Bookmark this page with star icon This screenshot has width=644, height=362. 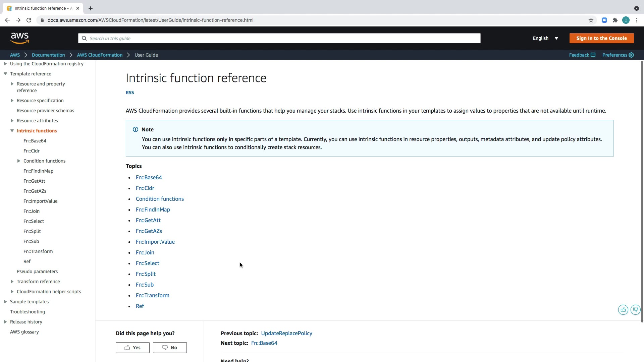coord(591,20)
